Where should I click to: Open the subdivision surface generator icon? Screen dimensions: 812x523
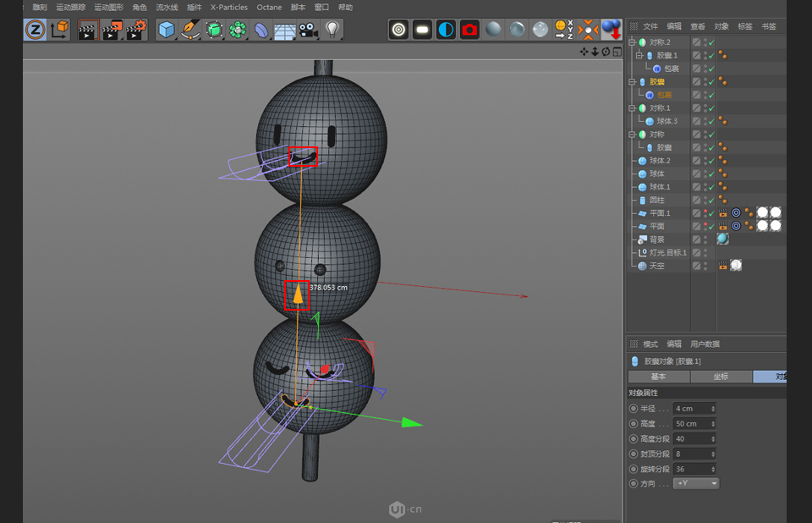pyautogui.click(x=214, y=30)
